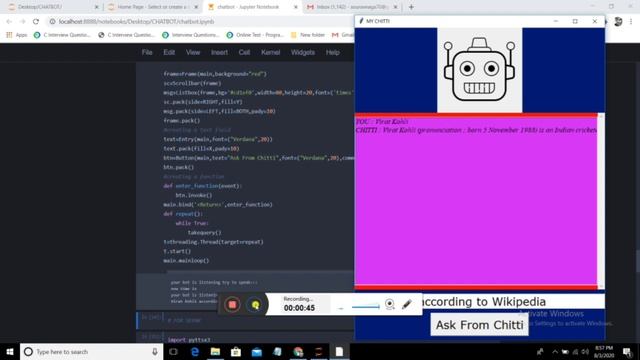Image resolution: width=640 pixels, height=360 pixels.
Task: Open the 'New folder' bookmarks folder
Action: [x=308, y=35]
